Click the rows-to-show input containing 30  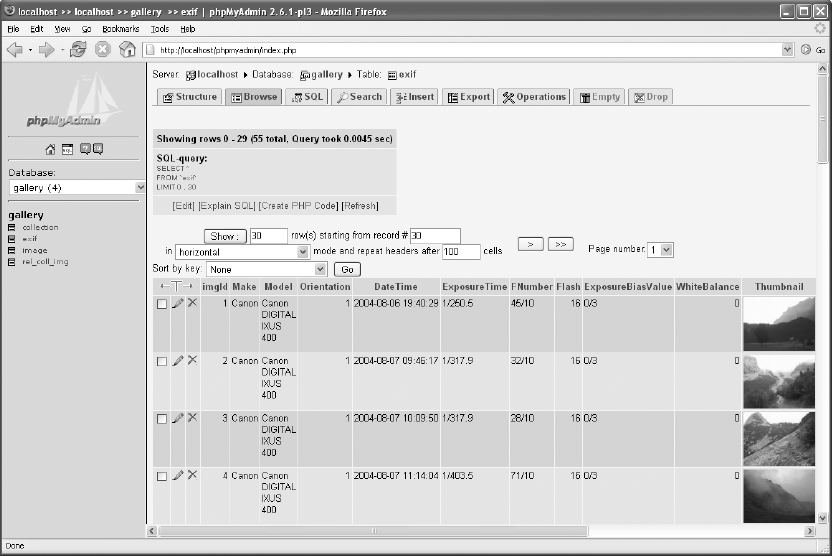(x=268, y=236)
